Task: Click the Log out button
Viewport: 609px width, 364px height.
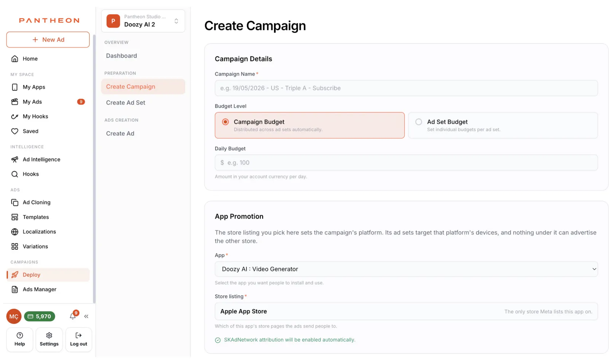Action: [78, 340]
